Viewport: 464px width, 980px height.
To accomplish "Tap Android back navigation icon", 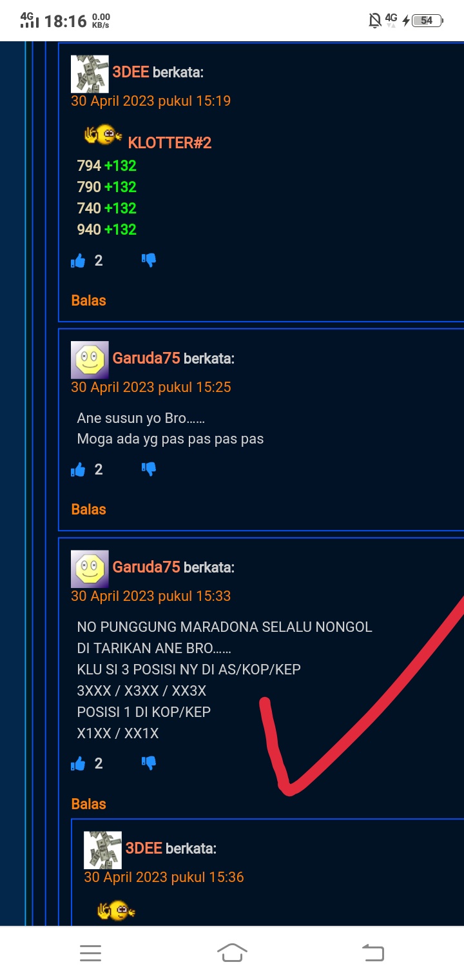I will [x=373, y=953].
